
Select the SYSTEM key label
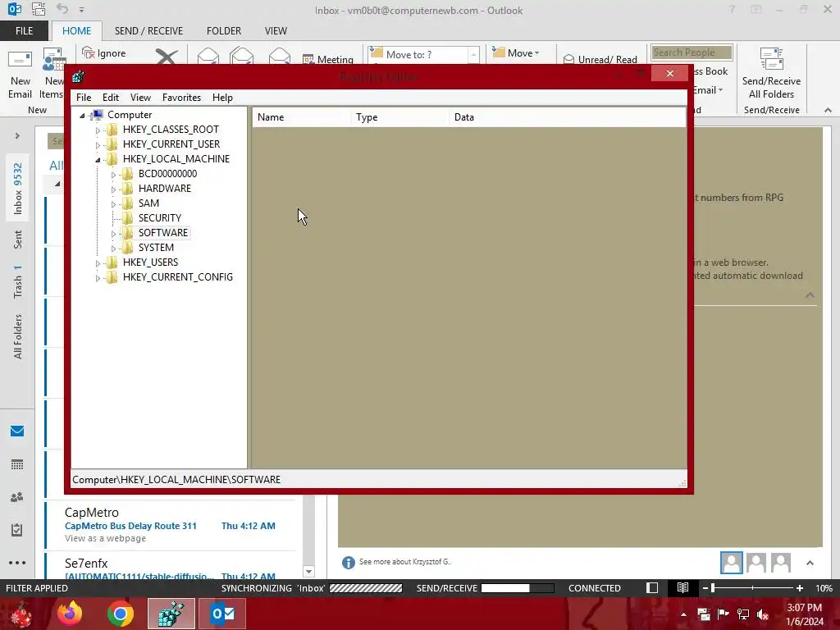coord(156,248)
